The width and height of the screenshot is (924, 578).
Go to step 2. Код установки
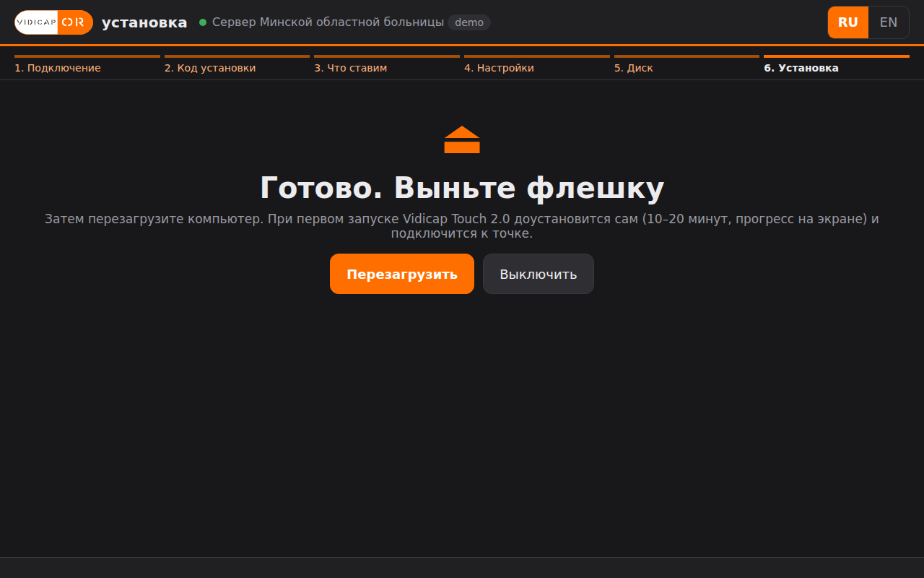point(237,65)
